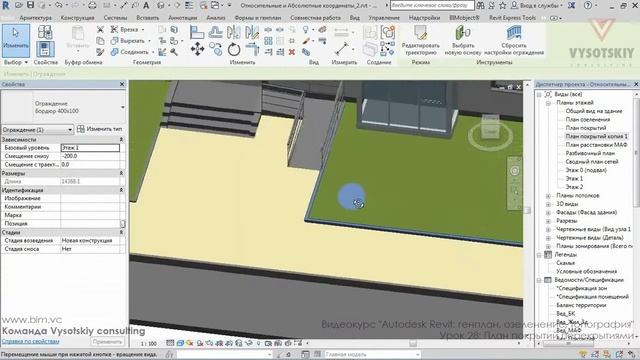This screenshot has height=360, width=640.
Task: Click the Save icon in quick access toolbar
Action: [x=30, y=5]
